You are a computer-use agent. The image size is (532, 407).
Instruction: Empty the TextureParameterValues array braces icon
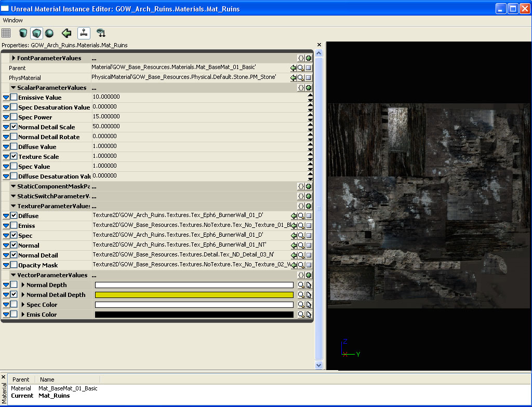(x=301, y=206)
